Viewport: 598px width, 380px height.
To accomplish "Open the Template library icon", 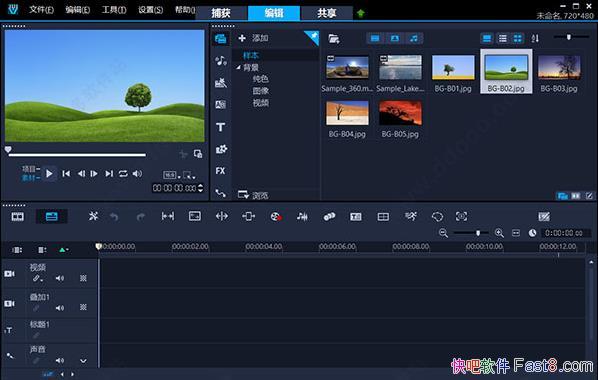I will tap(220, 82).
